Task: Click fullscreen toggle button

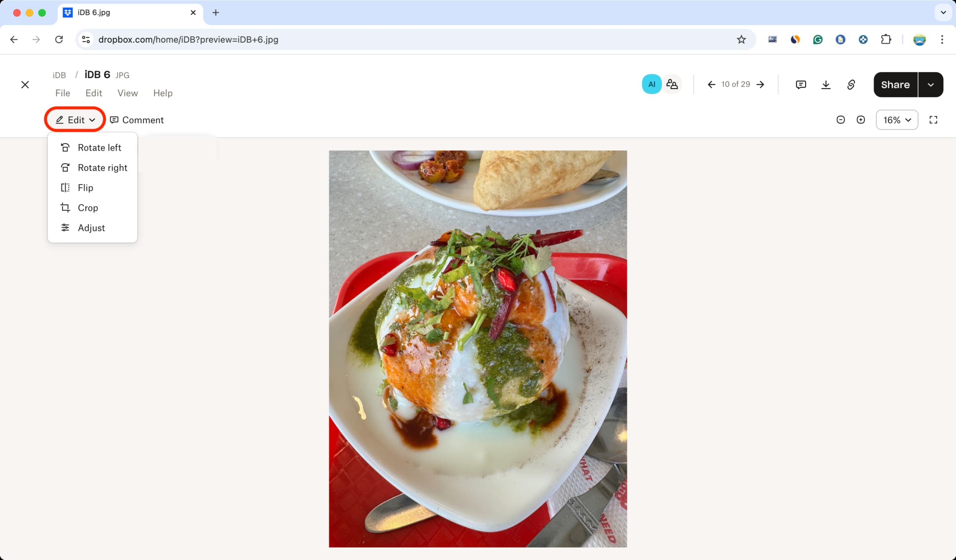Action: [934, 120]
